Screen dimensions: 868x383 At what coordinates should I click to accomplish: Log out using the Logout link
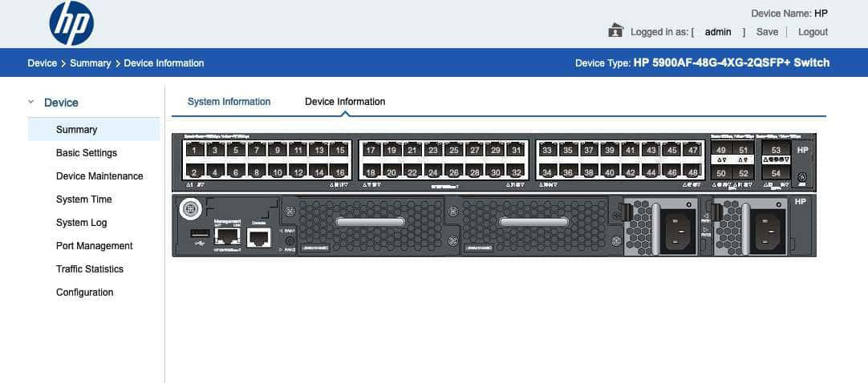[813, 32]
